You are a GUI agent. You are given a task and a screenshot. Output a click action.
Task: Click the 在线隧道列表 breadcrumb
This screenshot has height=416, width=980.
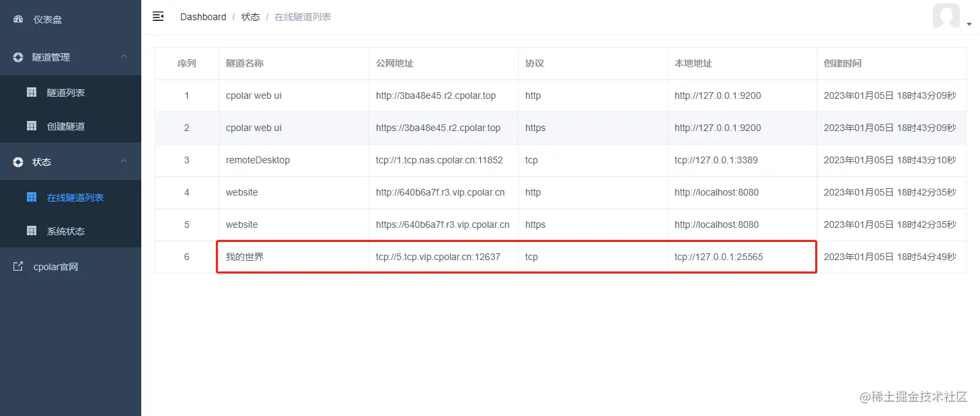303,17
